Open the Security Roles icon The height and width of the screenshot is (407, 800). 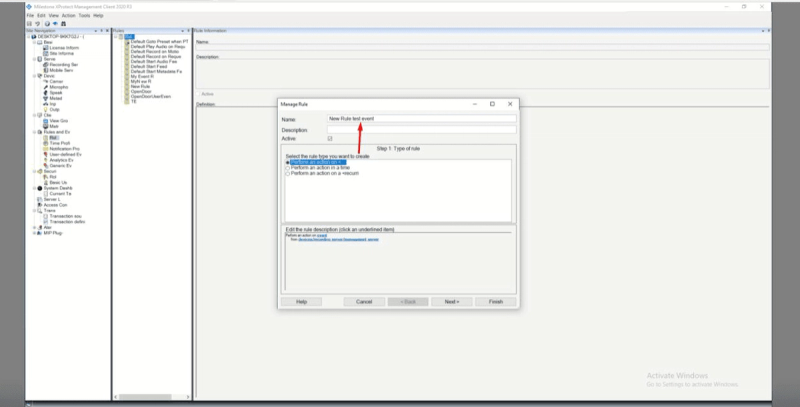pyautogui.click(x=46, y=177)
